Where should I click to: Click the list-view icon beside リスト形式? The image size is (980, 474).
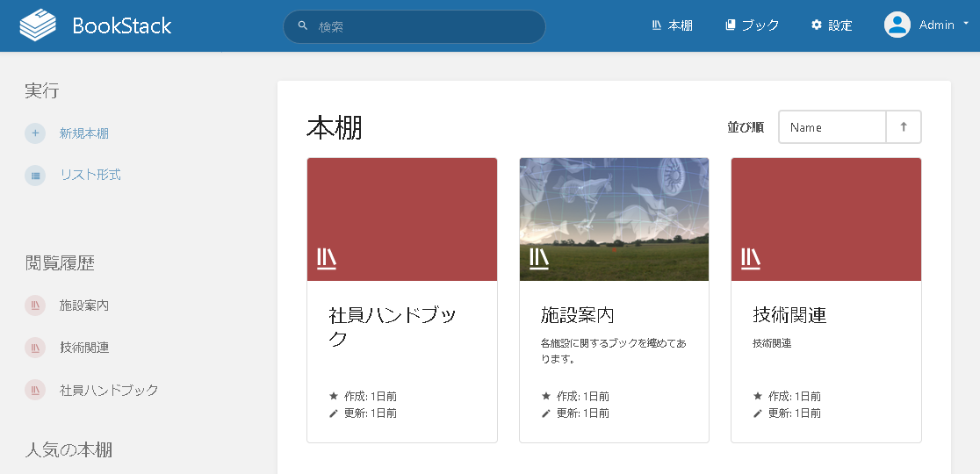[35, 176]
